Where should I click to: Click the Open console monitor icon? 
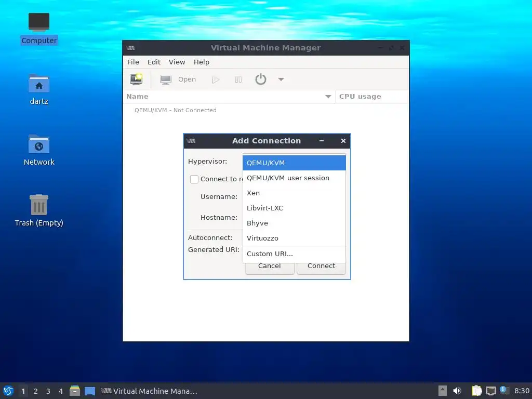(x=166, y=79)
